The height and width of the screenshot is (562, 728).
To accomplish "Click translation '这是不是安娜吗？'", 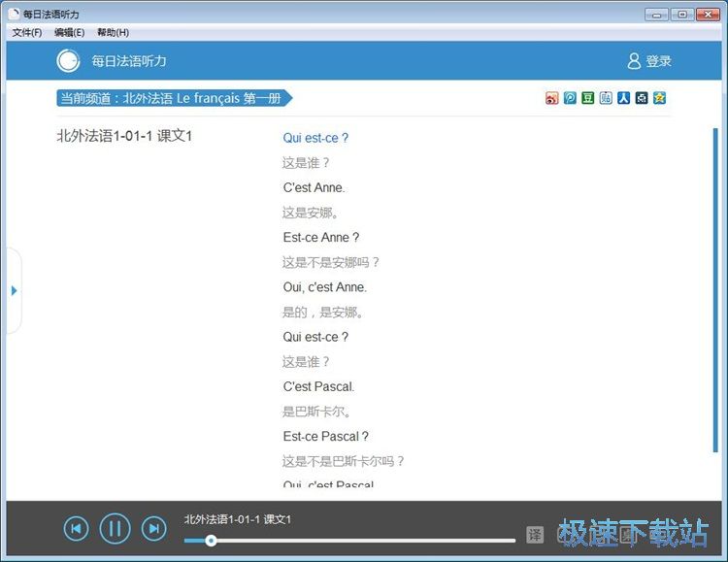I will point(331,262).
